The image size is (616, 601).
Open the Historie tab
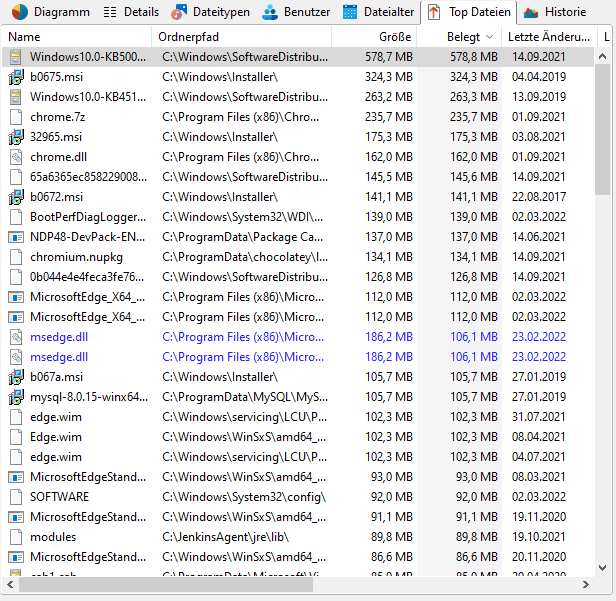[x=555, y=12]
